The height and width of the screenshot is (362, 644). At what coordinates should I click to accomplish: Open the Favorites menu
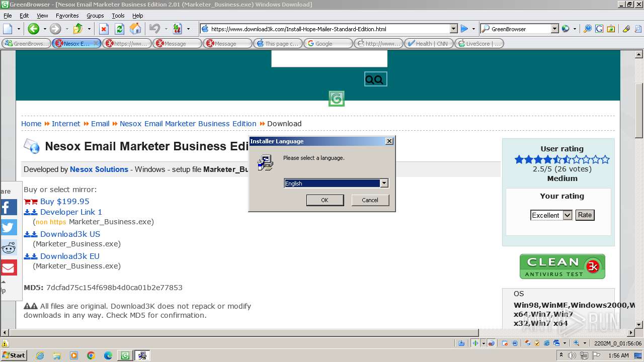(67, 16)
